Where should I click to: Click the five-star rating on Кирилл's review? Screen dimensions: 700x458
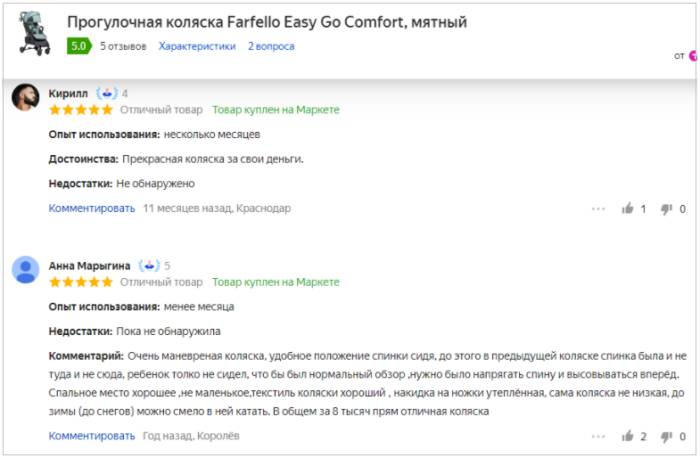pos(80,110)
